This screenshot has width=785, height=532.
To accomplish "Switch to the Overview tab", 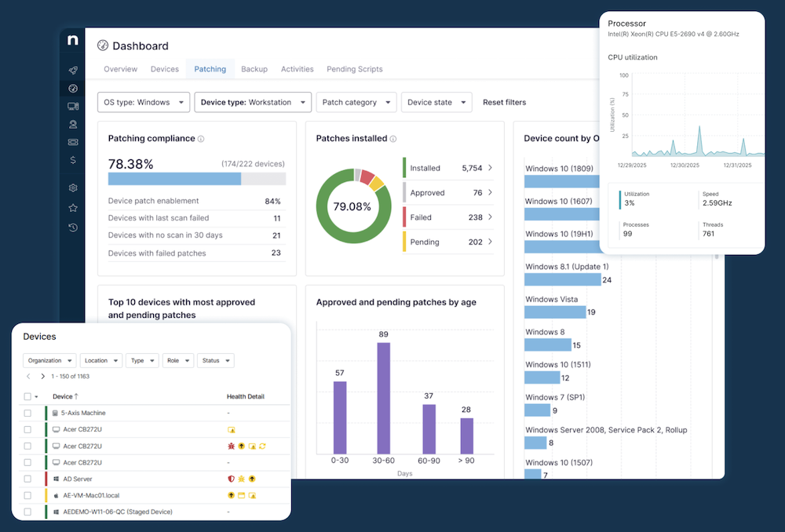I will click(x=121, y=69).
